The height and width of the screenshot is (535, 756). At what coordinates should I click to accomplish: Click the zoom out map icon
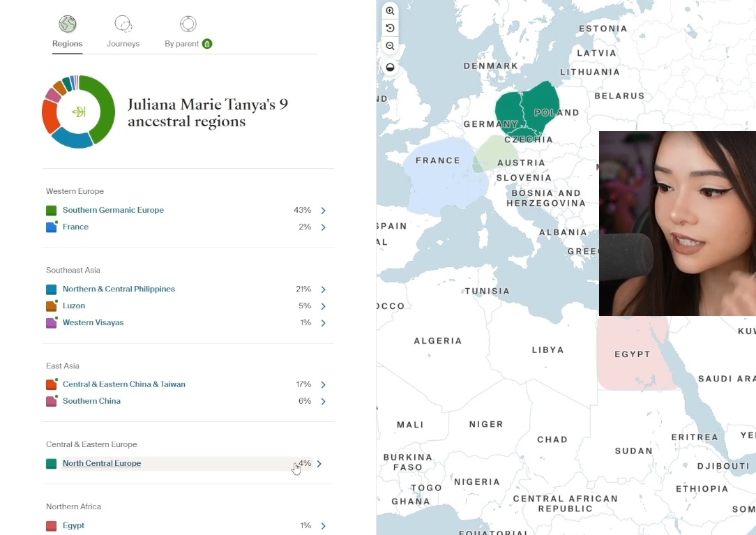coord(390,46)
